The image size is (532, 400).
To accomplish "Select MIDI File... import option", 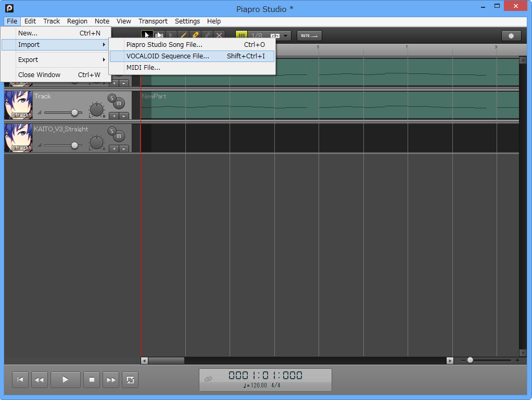I will pyautogui.click(x=192, y=68).
